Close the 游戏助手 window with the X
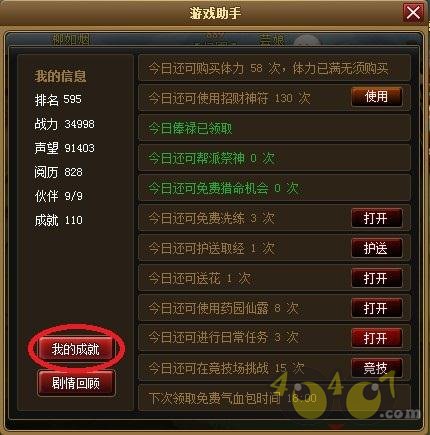 click(413, 13)
